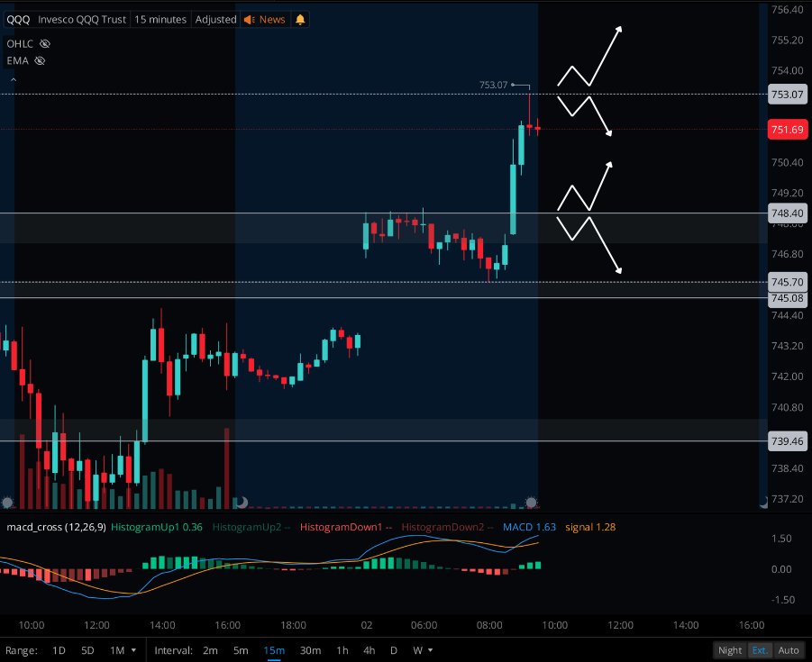Choose the 15m interval

point(274,650)
